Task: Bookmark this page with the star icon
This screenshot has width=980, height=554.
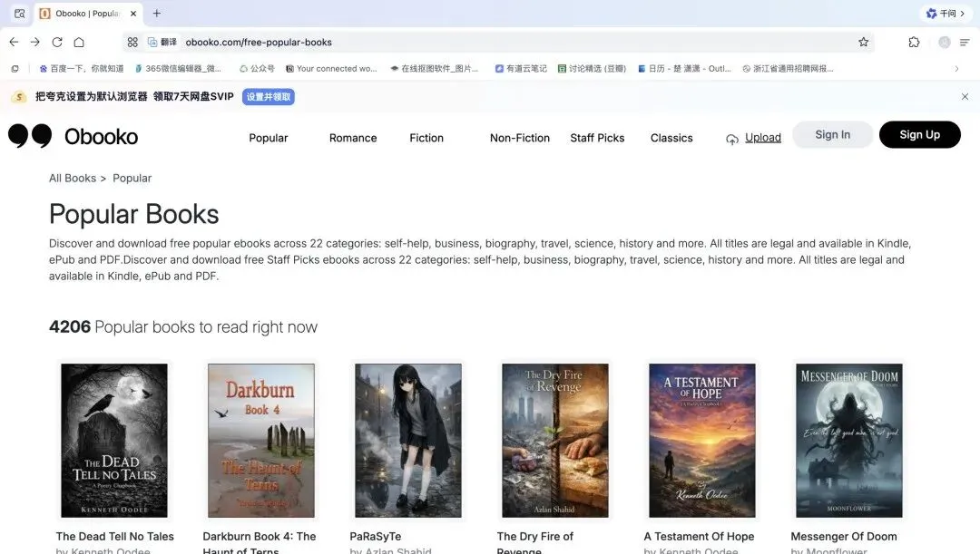Action: (863, 42)
